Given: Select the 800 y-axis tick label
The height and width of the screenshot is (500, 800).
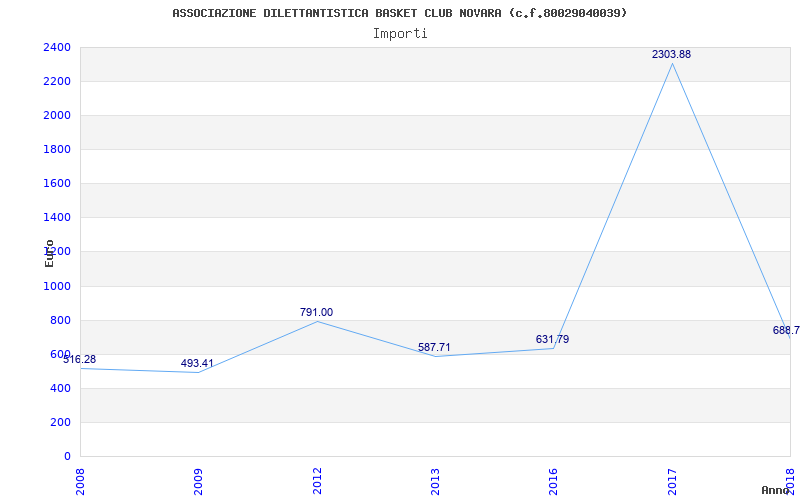Looking at the screenshot, I should [x=60, y=321].
